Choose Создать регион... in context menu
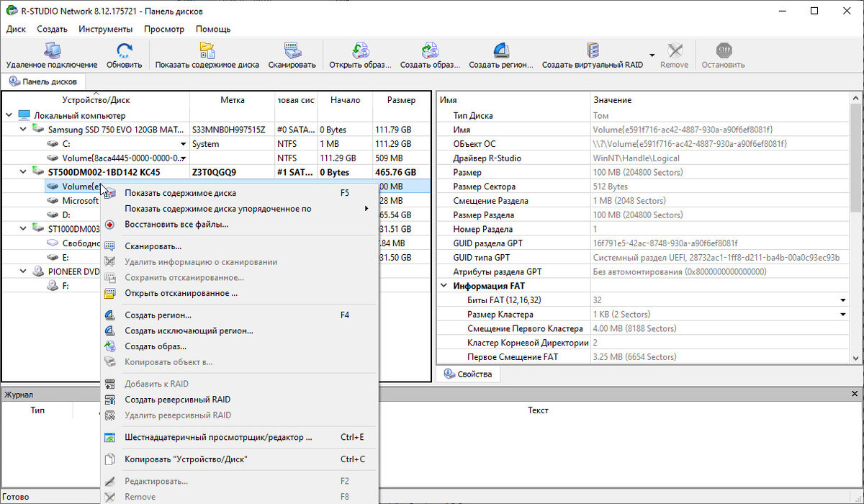864x504 pixels. click(x=239, y=315)
